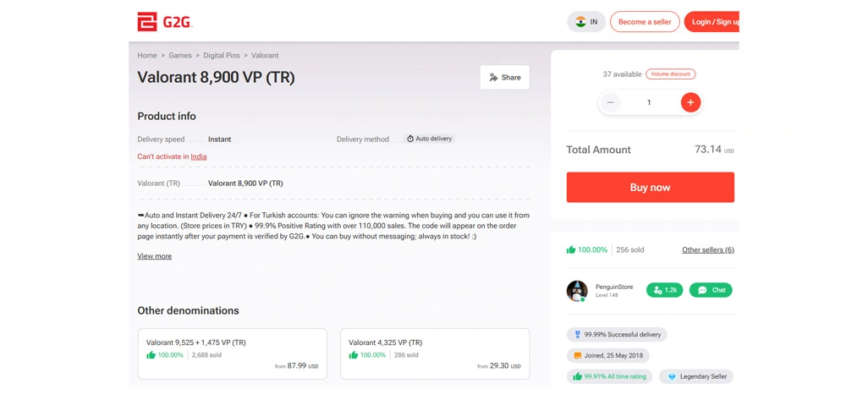Open the Games breadcrumb
Screen dimensions: 868x394
[x=180, y=56]
